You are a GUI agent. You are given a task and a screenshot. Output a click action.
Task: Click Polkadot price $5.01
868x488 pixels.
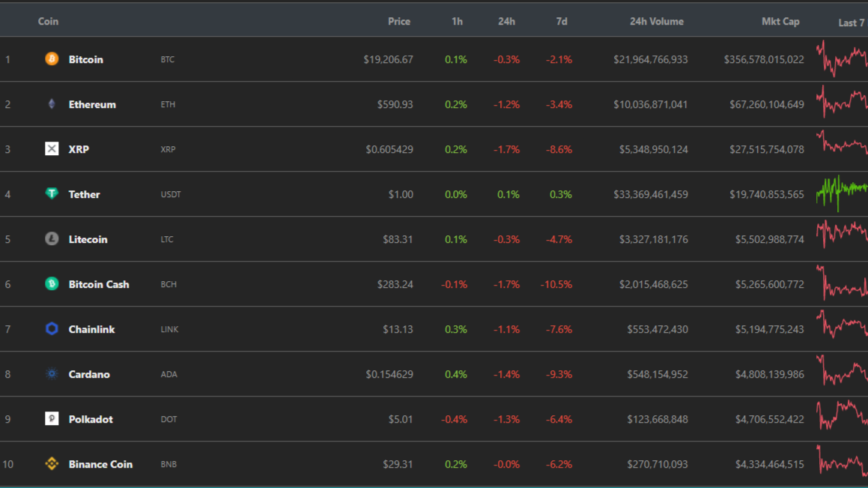(401, 419)
